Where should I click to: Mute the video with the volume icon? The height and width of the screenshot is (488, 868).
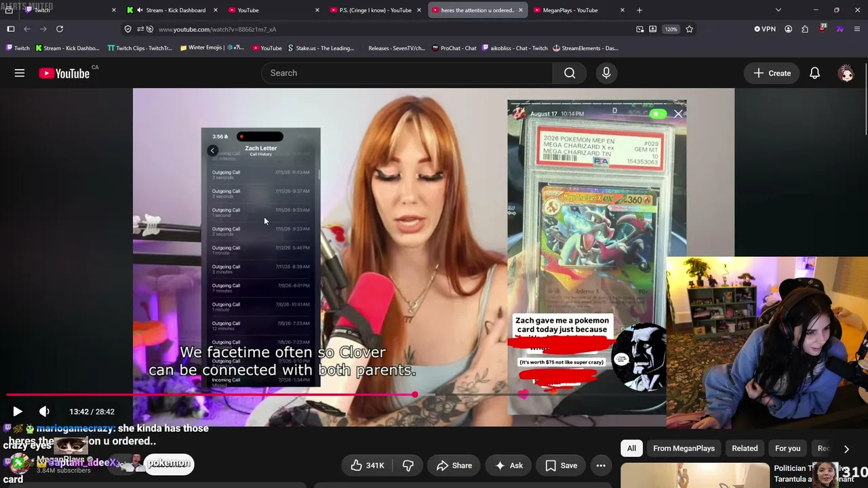(44, 411)
